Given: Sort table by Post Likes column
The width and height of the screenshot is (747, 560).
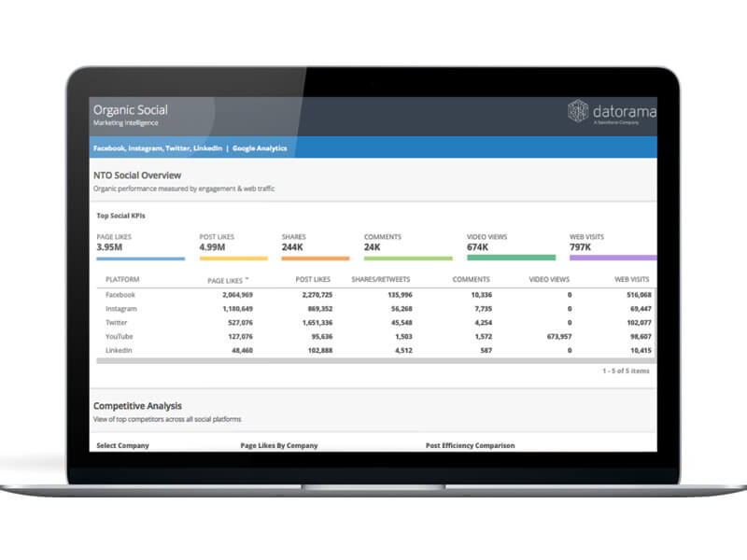Looking at the screenshot, I should point(315,279).
